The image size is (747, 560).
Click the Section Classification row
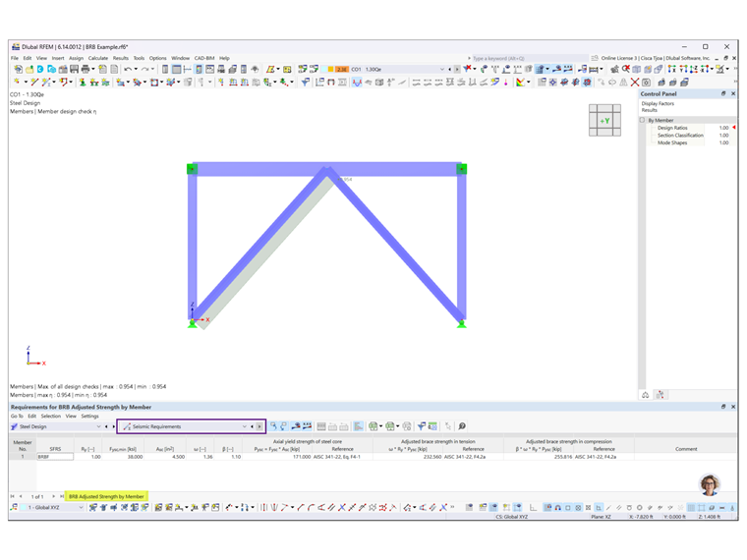pos(688,136)
